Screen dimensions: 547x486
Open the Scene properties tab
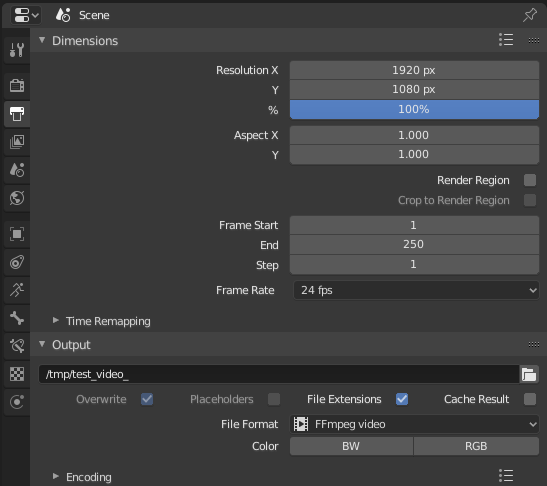(16, 170)
